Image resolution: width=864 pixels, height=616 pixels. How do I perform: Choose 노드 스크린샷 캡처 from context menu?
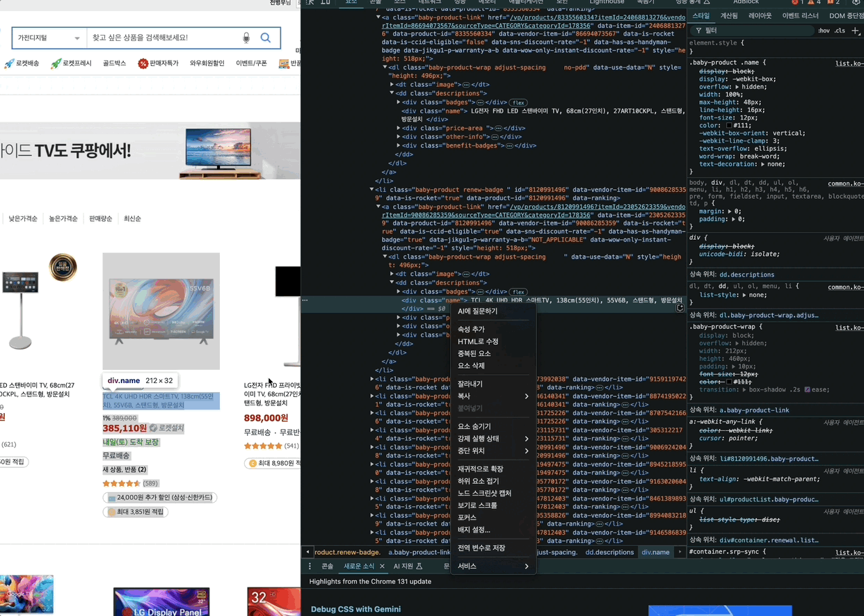point(493,493)
